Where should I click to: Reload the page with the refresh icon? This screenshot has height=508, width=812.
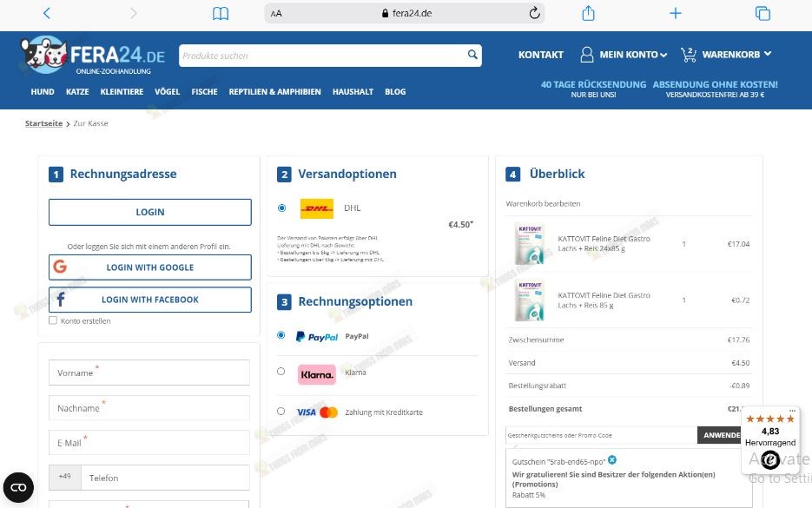[534, 13]
